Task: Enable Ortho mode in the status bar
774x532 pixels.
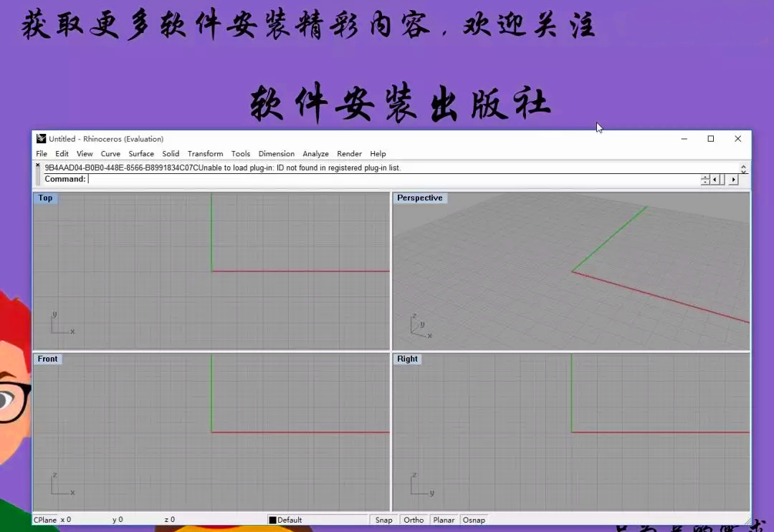Action: pyautogui.click(x=414, y=520)
